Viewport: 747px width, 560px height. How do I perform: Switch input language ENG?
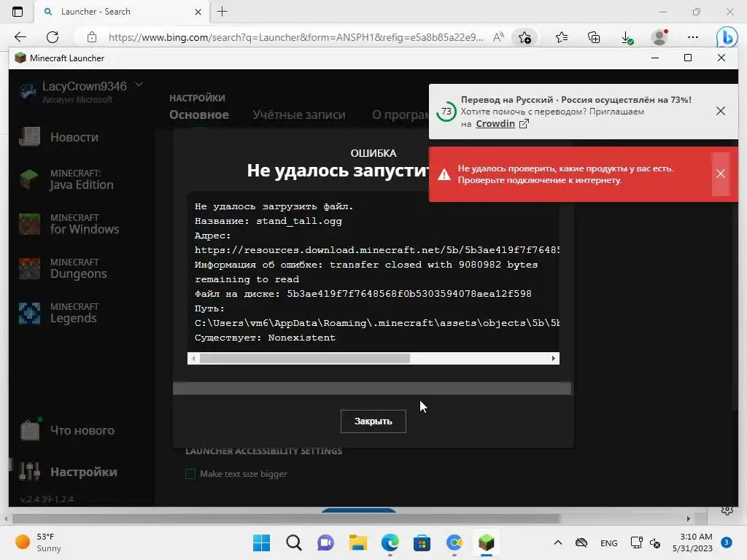pos(609,542)
